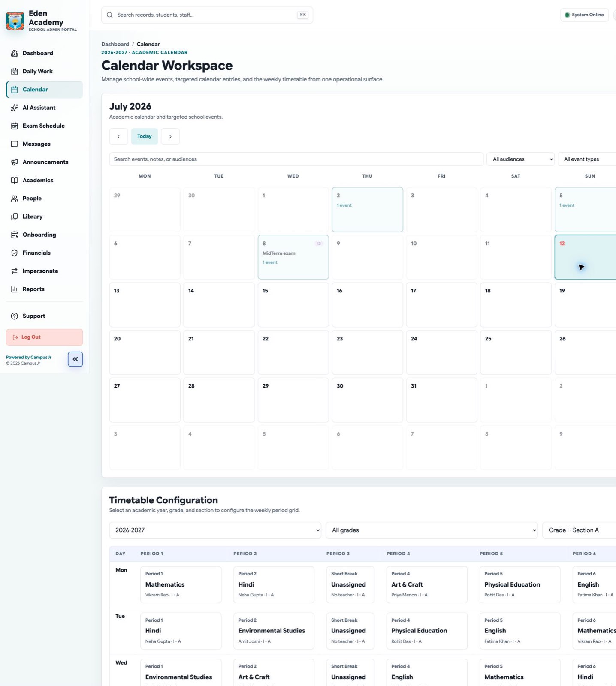Click the small icon on July 8 cell
616x686 pixels.
pos(319,244)
